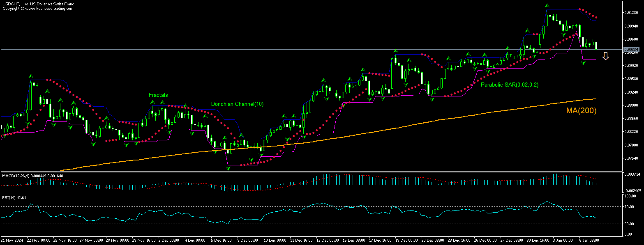Select the down arrow sell signal object

pos(606,56)
